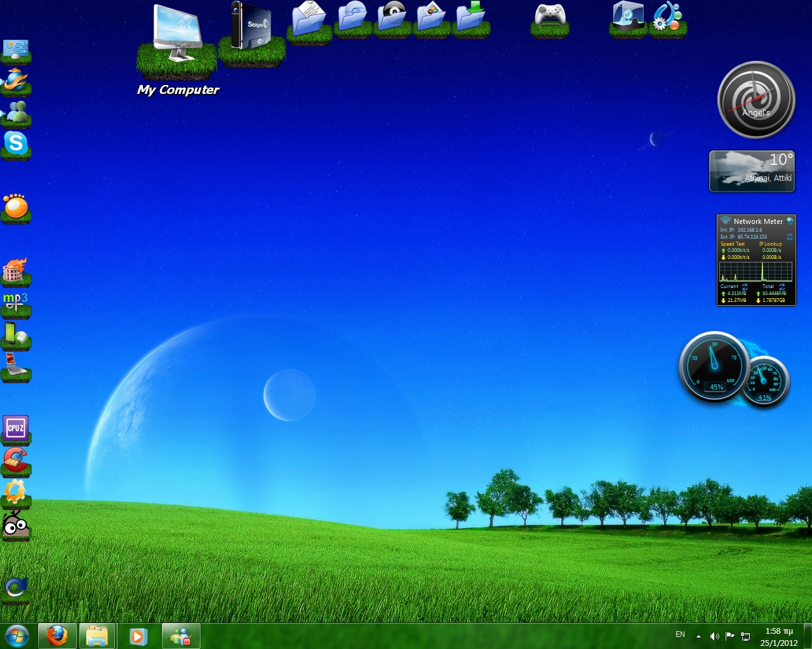Open the red mobile phone with laptop icon
Viewport: 812px width, 649px height.
click(x=16, y=366)
